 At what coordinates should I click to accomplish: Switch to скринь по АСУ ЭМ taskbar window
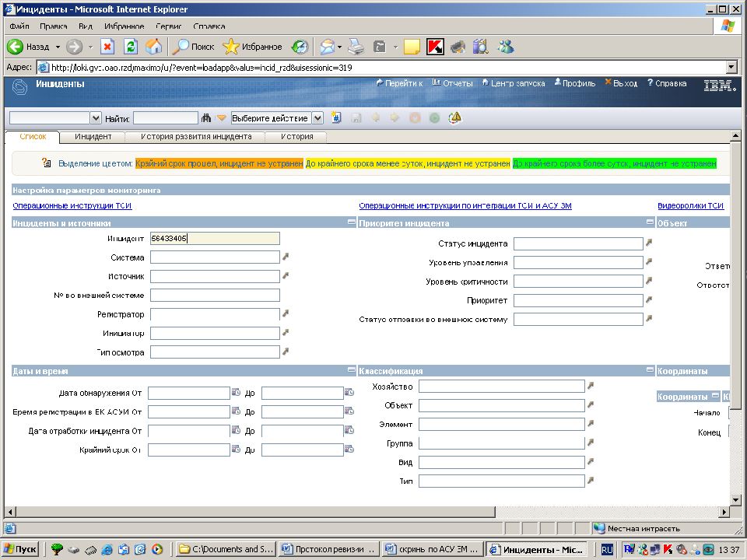[433, 549]
